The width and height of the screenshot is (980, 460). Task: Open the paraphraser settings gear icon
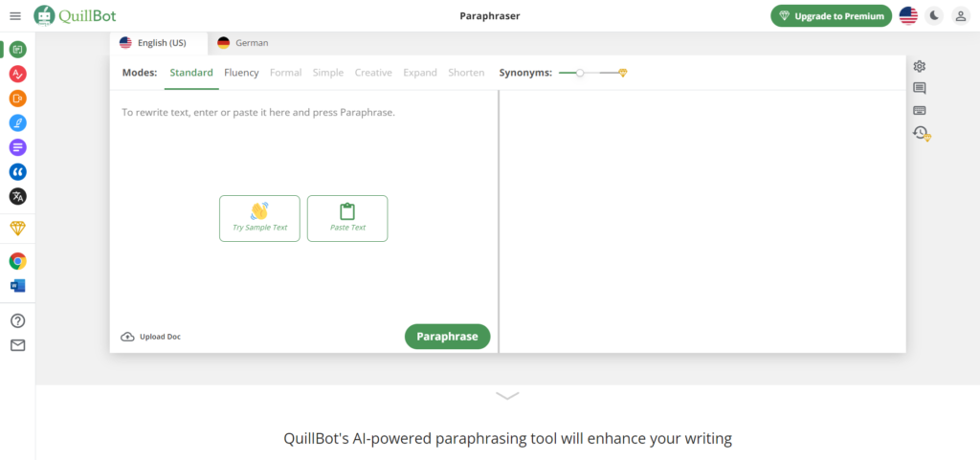pos(920,66)
